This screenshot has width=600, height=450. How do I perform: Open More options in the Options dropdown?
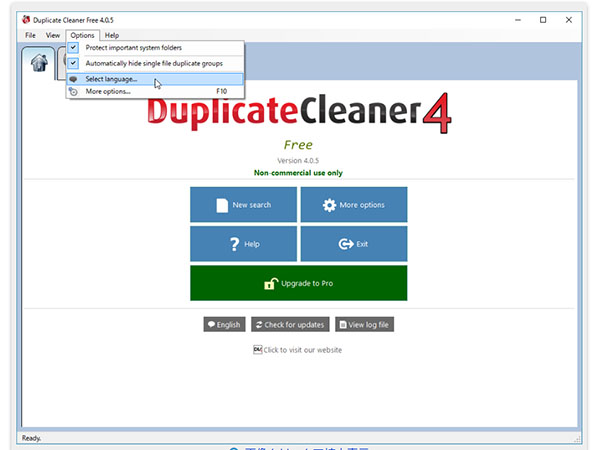coord(108,92)
